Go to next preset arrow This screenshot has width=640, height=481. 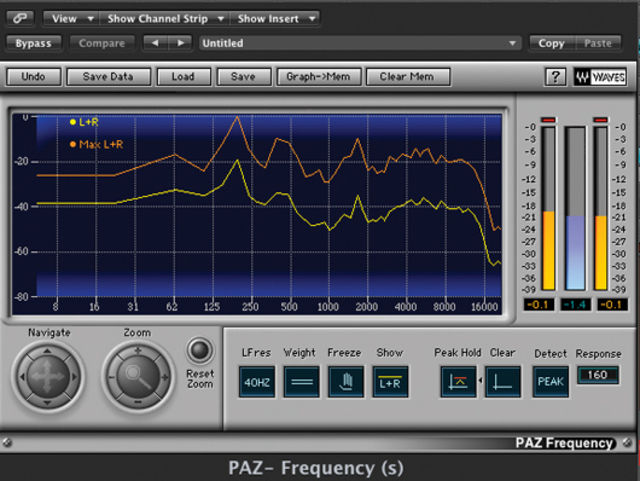(180, 43)
